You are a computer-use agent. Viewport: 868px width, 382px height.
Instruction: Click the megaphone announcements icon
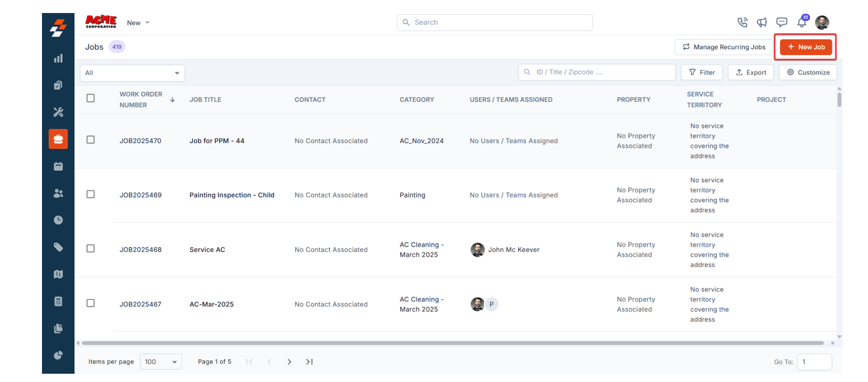[762, 22]
